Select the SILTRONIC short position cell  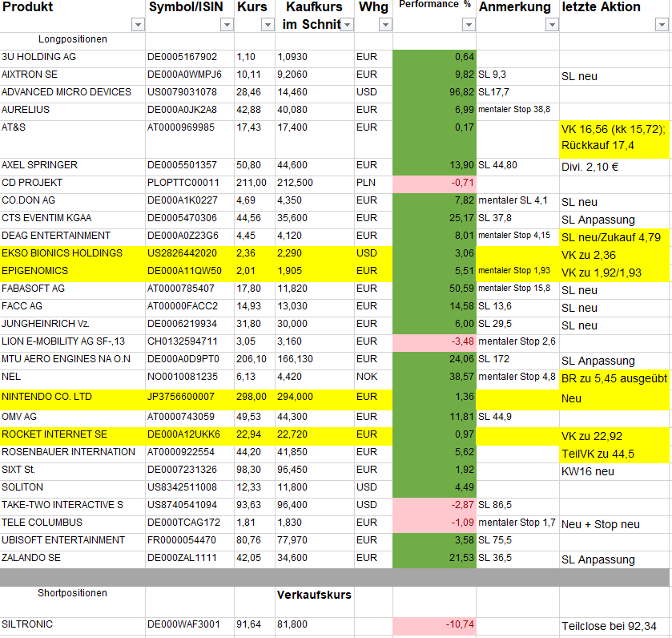[72, 626]
